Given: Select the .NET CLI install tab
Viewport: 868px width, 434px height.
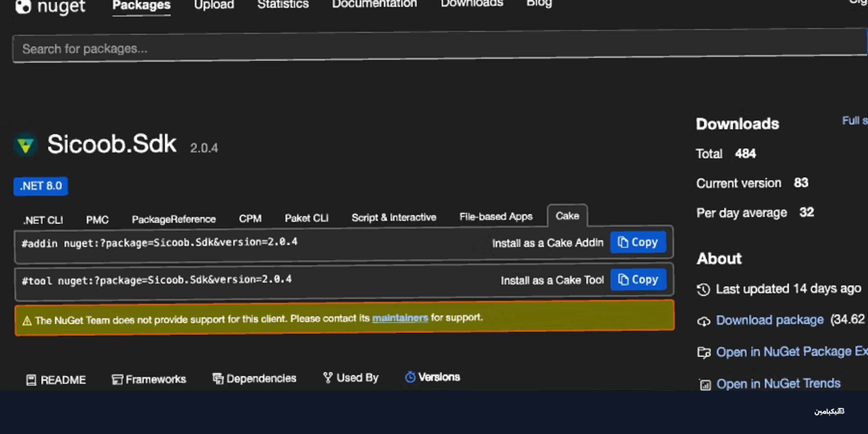Looking at the screenshot, I should coord(43,220).
